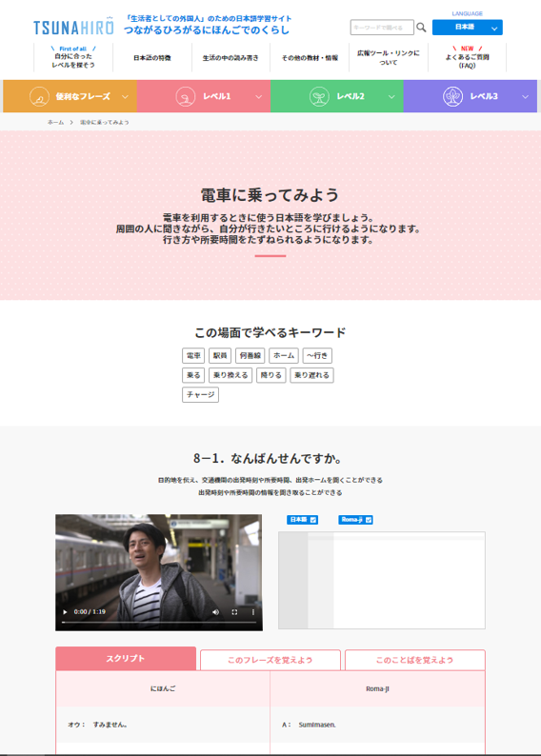Viewport: 541px width, 756px height.
Task: Open 自分に合ったレベルを探そう menu item
Action: coord(73,57)
